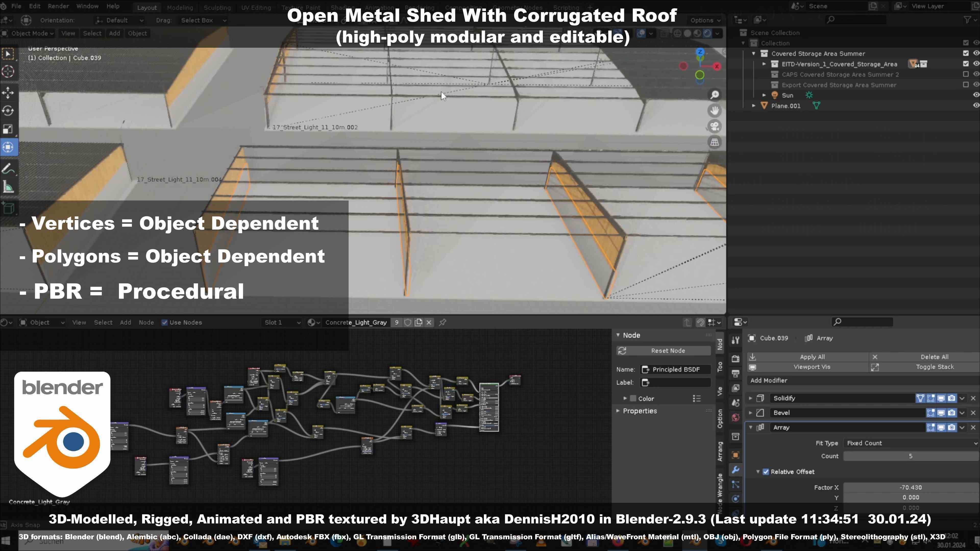Open the File menu

16,6
